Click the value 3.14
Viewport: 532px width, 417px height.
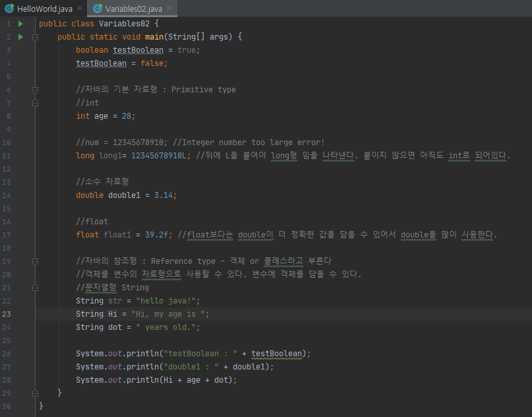coord(163,195)
